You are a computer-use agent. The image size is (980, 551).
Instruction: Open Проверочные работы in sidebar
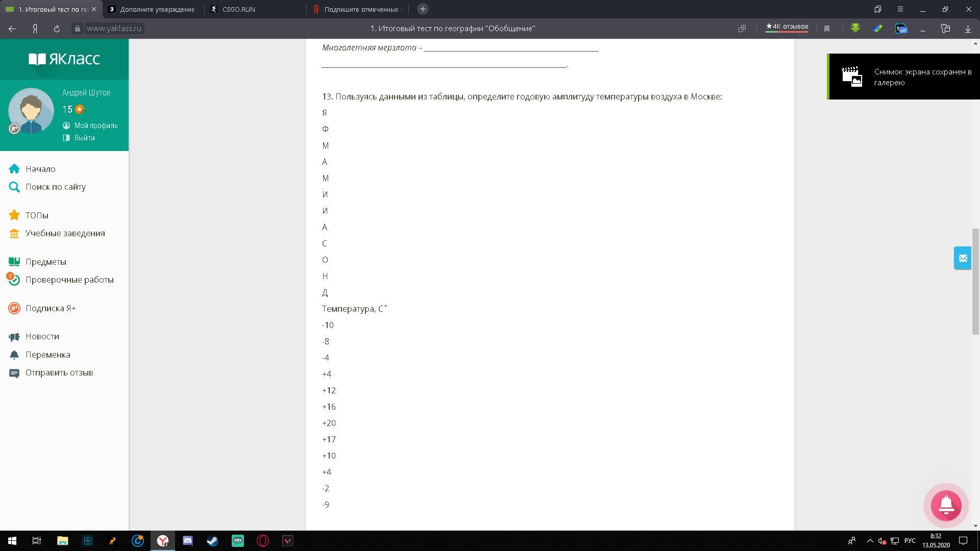tap(69, 280)
